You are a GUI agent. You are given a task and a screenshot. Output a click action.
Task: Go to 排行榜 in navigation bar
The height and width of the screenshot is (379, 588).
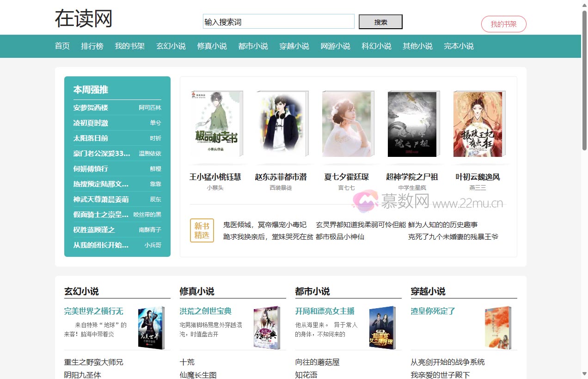(92, 46)
